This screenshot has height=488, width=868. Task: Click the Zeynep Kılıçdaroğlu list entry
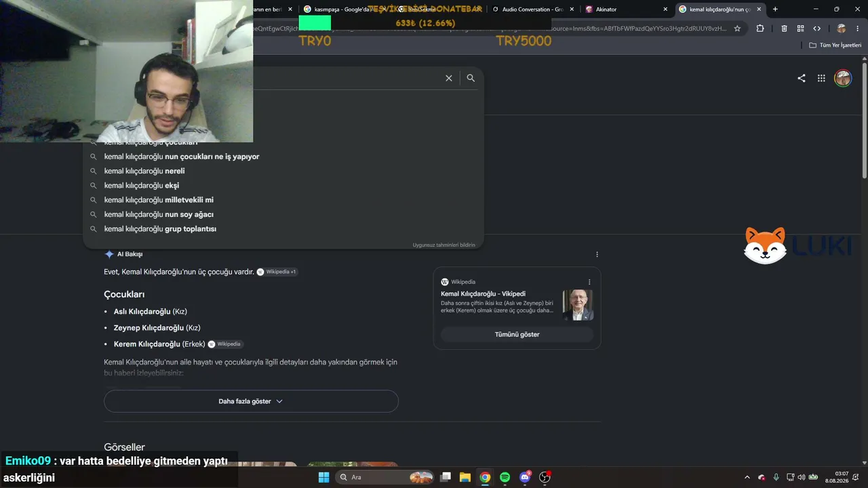coord(157,328)
